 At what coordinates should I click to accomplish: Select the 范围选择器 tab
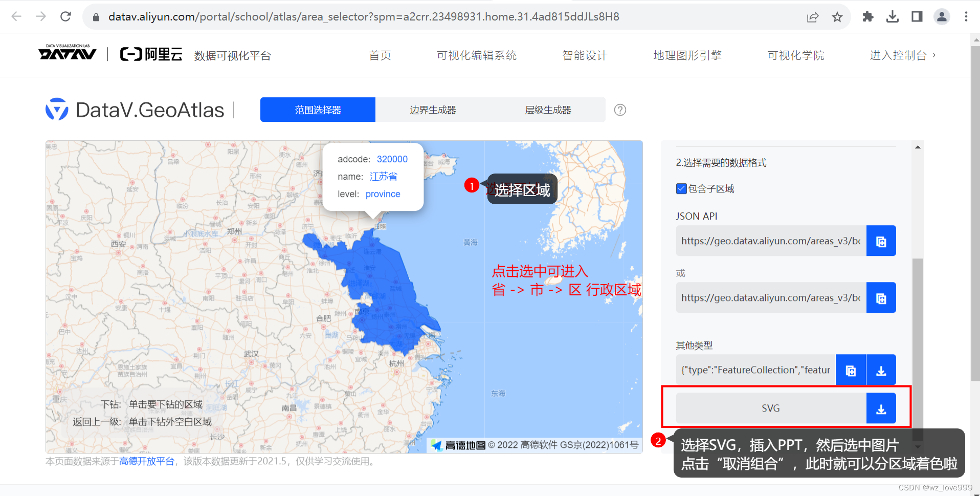318,110
